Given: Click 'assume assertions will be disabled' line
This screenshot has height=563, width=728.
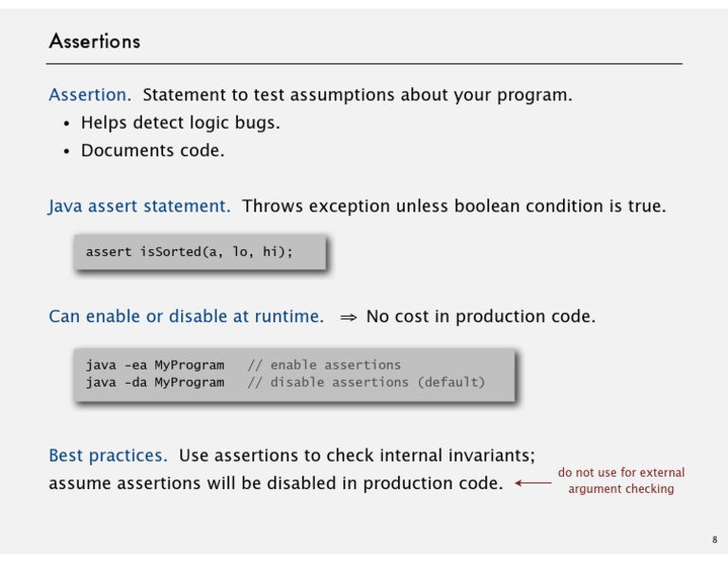Looking at the screenshot, I should point(276,483).
